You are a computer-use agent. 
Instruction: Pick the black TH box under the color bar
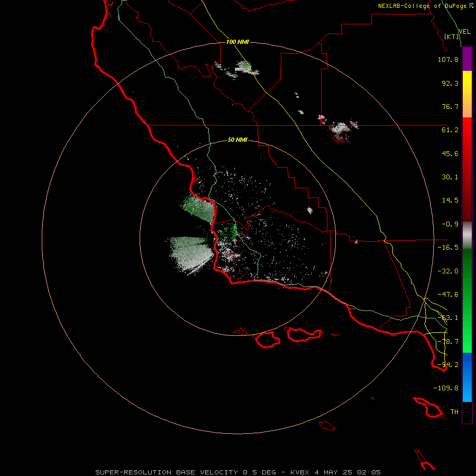click(x=467, y=412)
